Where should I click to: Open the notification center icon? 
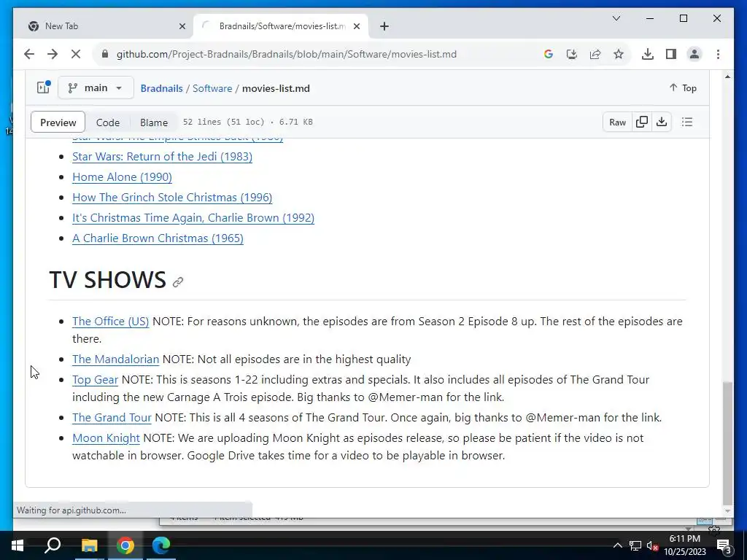click(x=724, y=545)
